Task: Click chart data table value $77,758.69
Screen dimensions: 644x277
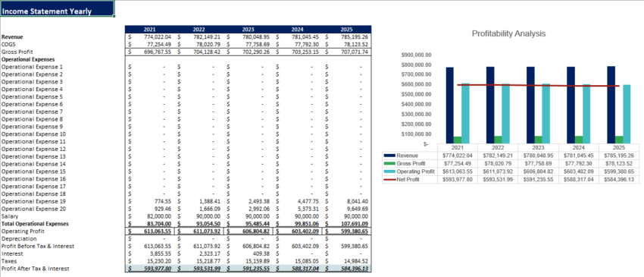Action: click(538, 163)
